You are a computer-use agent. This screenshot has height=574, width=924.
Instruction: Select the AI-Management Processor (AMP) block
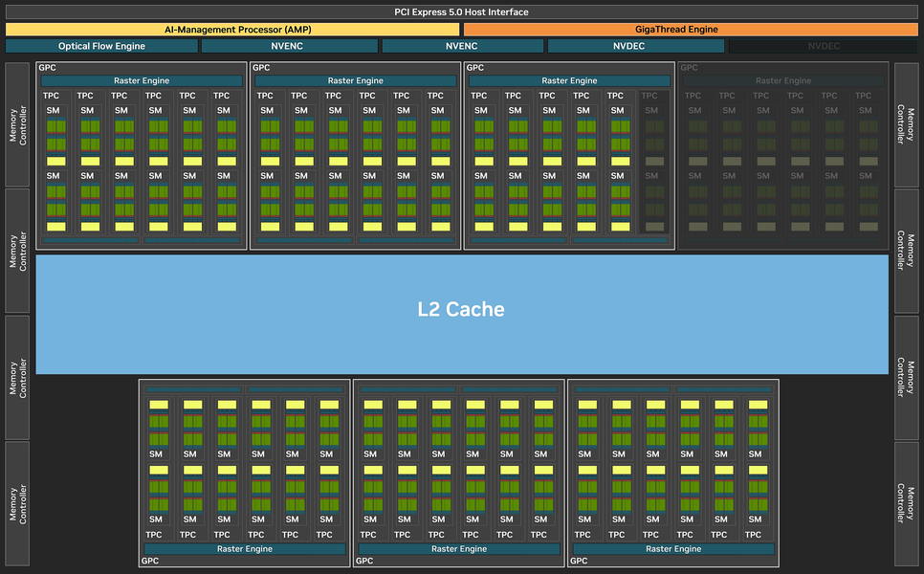(x=232, y=30)
